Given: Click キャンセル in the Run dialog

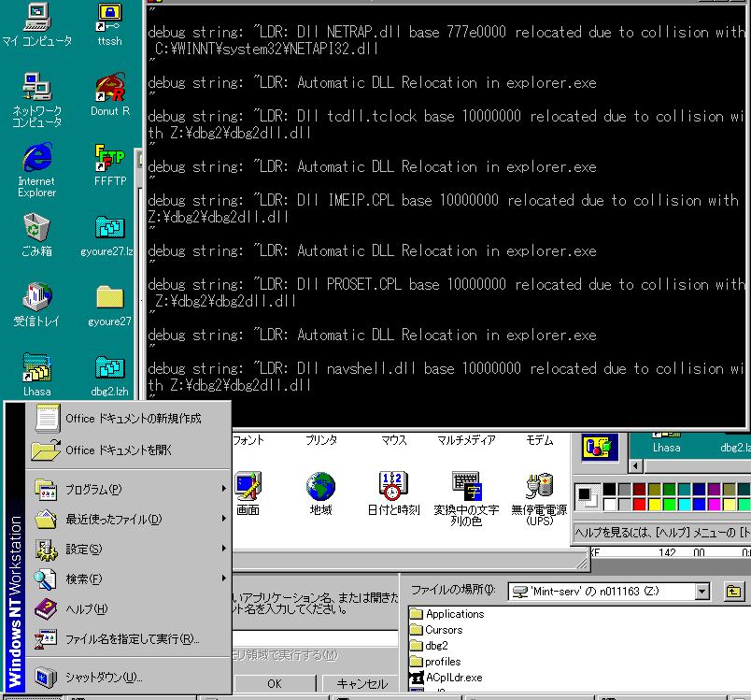Looking at the screenshot, I should pyautogui.click(x=362, y=684).
